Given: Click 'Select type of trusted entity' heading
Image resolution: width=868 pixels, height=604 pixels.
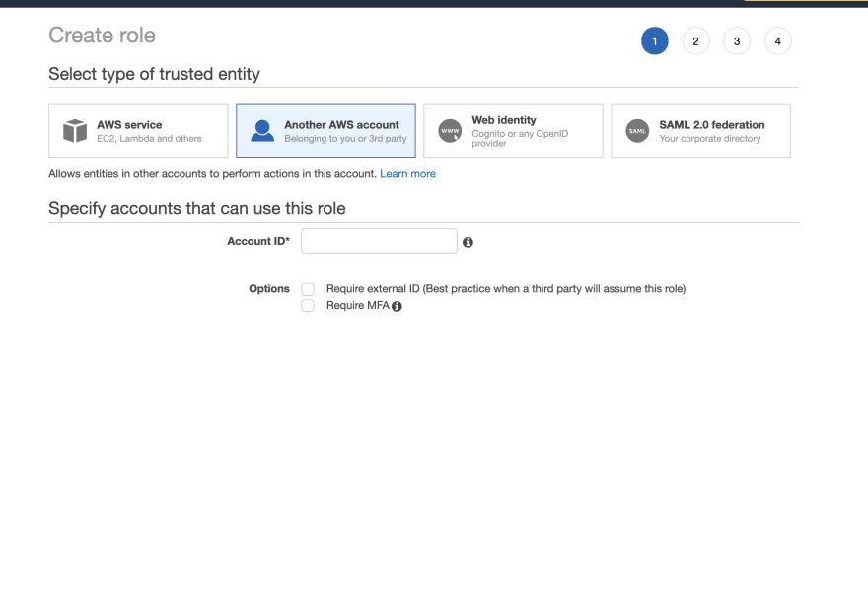Looking at the screenshot, I should [154, 74].
